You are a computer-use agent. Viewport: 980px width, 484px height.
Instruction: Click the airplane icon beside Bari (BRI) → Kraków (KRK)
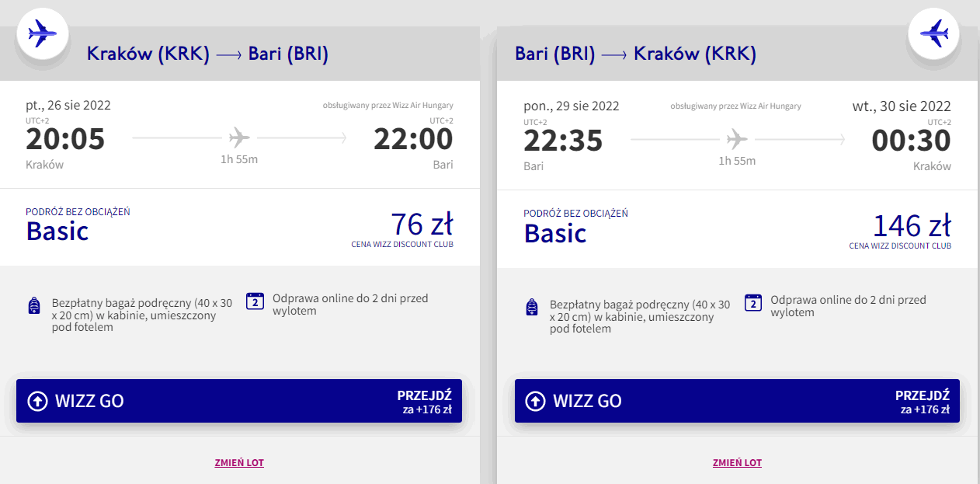[x=934, y=33]
